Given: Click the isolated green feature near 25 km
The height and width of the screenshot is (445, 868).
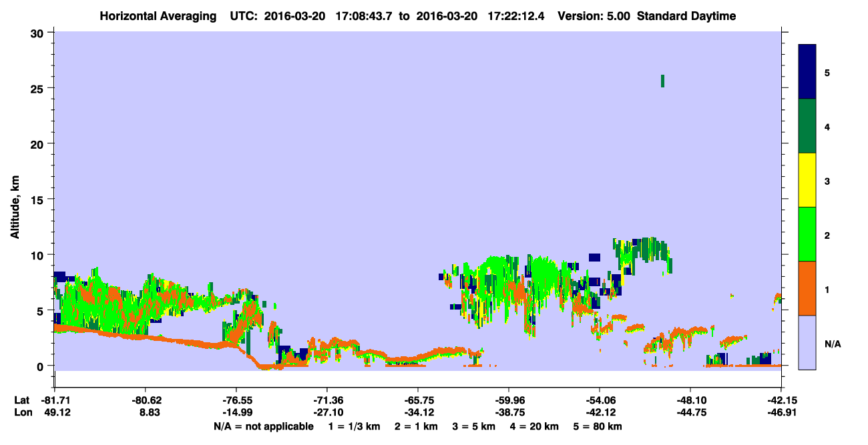Looking at the screenshot, I should tap(662, 81).
